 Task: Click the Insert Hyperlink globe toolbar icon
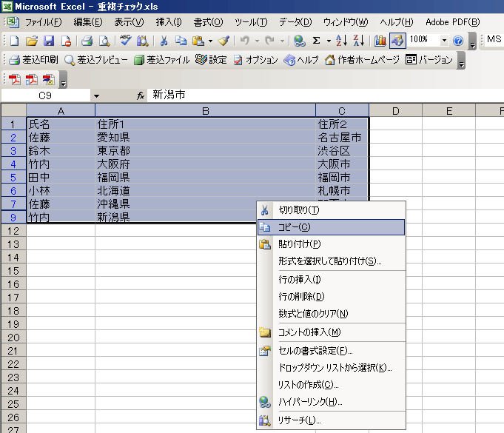click(299, 41)
